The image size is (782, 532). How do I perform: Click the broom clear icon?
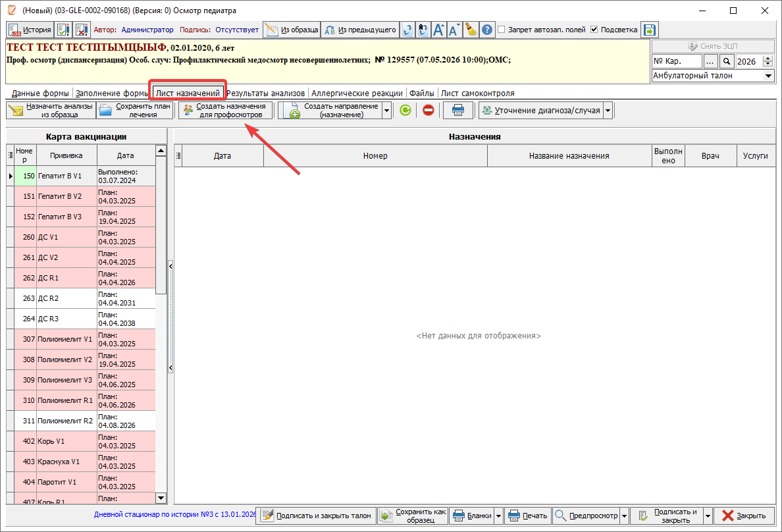[471, 30]
